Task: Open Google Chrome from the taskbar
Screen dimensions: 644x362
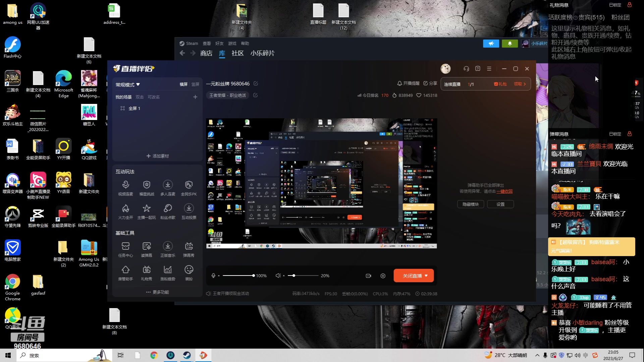Action: (x=154, y=355)
